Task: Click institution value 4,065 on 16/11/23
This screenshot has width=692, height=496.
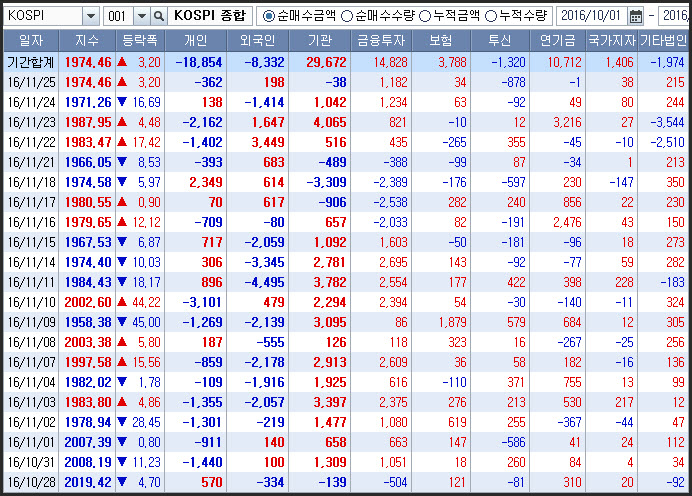Action: click(330, 122)
